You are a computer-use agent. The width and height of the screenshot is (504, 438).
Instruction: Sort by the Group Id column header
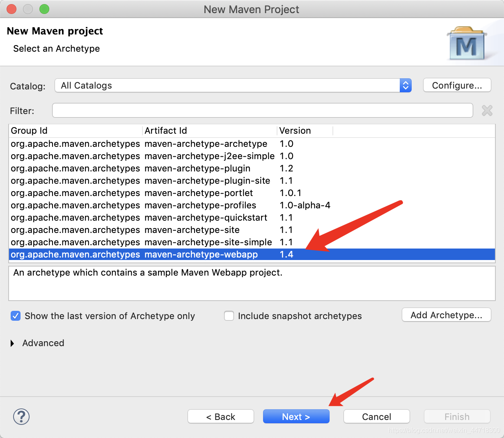(x=76, y=130)
